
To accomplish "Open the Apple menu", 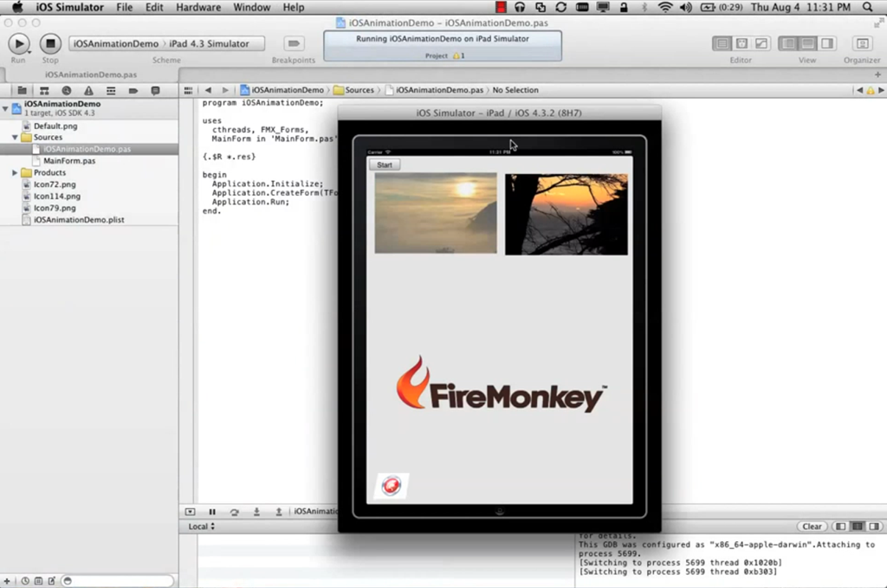I will pos(17,7).
